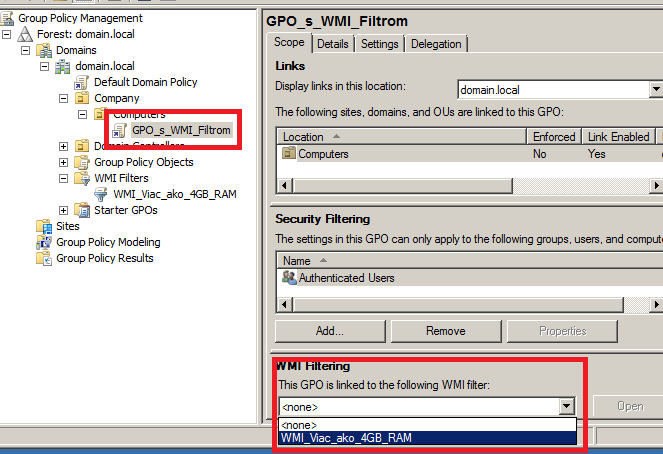Select the Group Policy Modeling tree item
The height and width of the screenshot is (454, 663).
[108, 242]
